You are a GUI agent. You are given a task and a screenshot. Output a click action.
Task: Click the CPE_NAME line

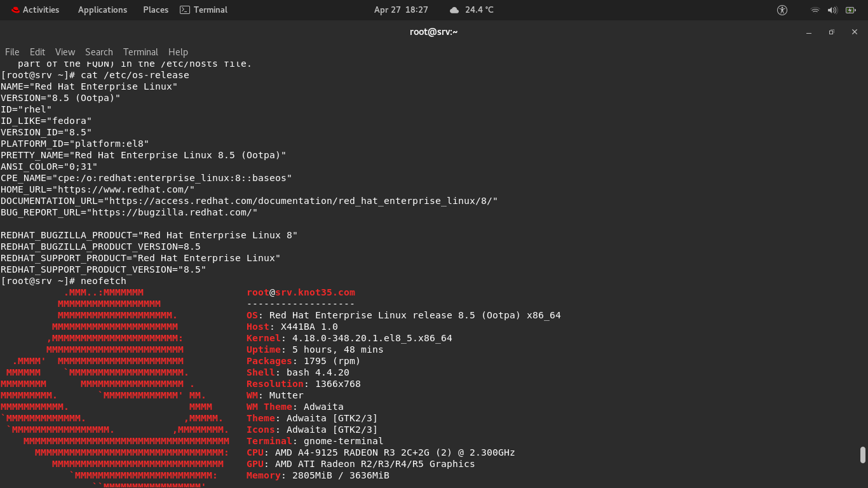147,178
